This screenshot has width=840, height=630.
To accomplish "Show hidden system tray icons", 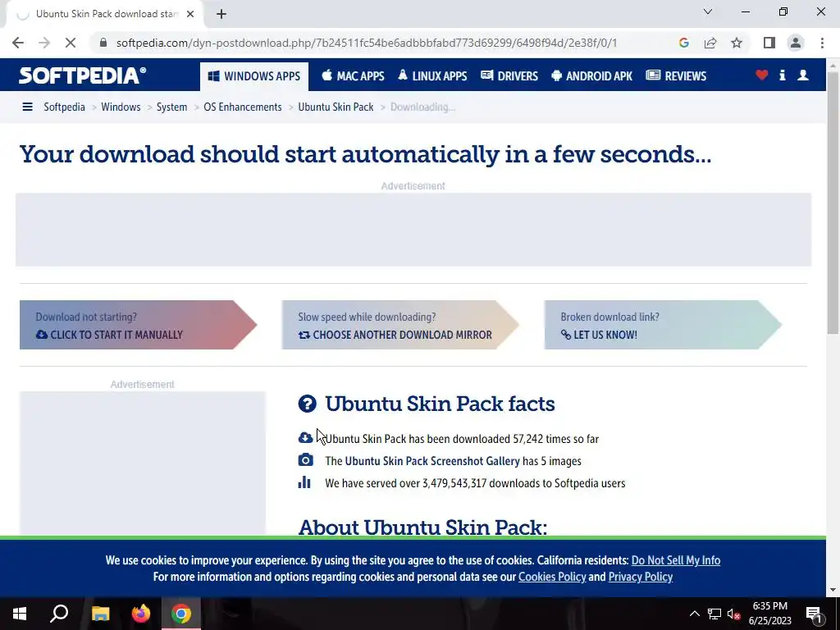I will coord(694,614).
